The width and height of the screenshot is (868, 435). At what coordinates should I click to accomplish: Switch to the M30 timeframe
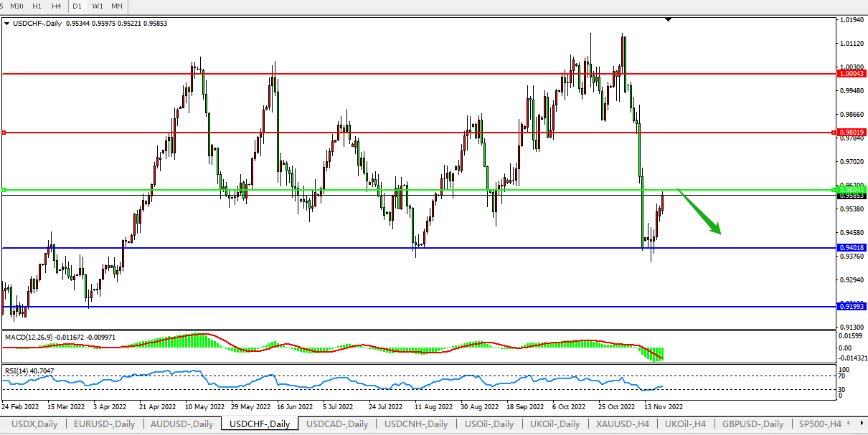click(16, 6)
